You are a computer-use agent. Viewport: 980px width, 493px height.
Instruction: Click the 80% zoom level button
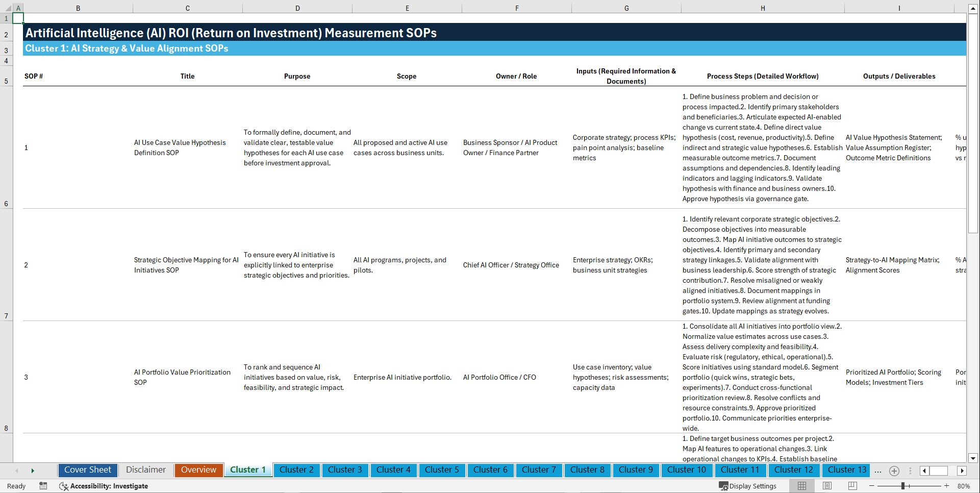[963, 486]
